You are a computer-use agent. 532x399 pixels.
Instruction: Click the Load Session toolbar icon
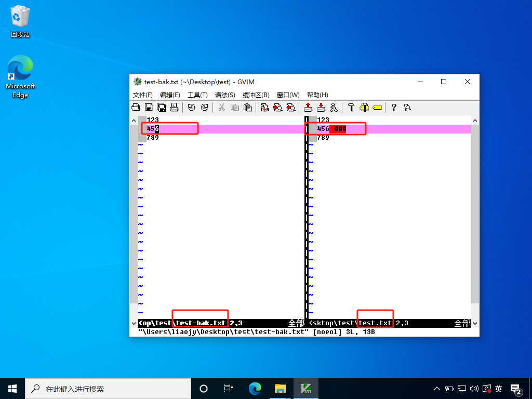[308, 108]
